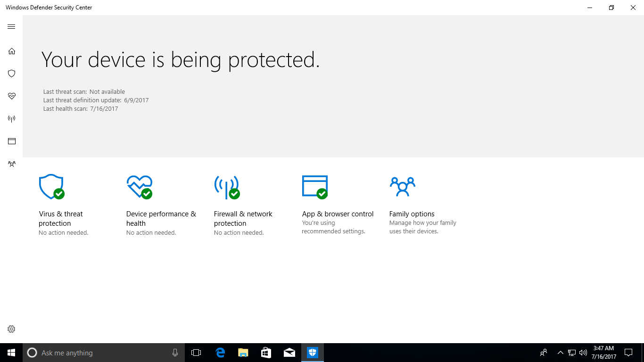Click 'Last health scan: 7/16/2017' text
Image resolution: width=644 pixels, height=362 pixels.
pyautogui.click(x=81, y=109)
